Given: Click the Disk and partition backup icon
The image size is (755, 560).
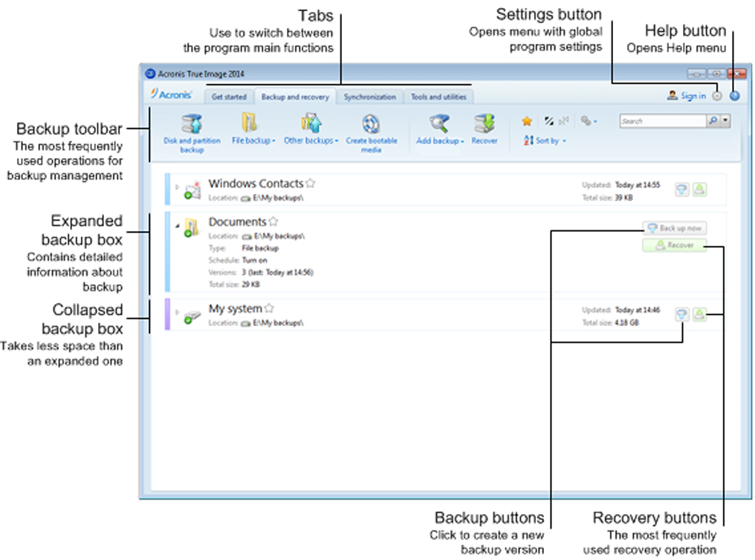Looking at the screenshot, I should 192,125.
